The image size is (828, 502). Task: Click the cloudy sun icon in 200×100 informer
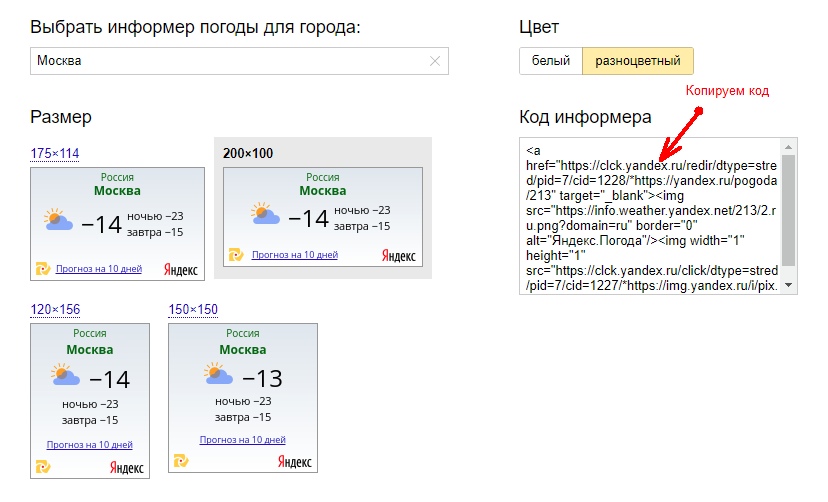click(x=265, y=214)
